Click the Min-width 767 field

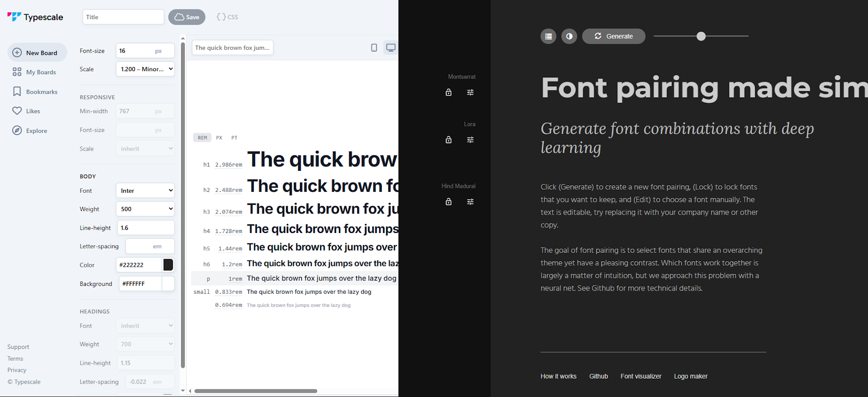tap(145, 111)
